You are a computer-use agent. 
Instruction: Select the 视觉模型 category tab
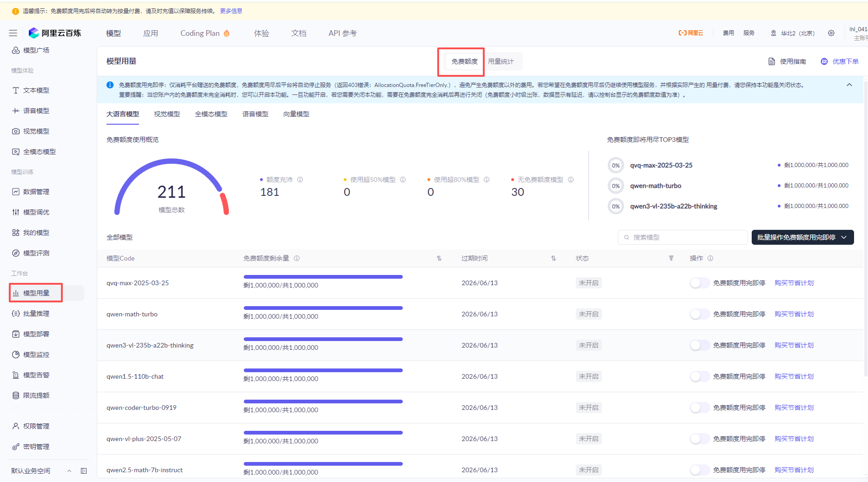[167, 114]
